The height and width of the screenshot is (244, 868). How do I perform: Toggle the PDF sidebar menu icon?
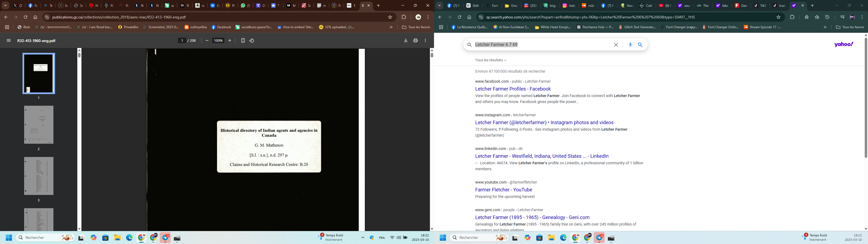9,41
